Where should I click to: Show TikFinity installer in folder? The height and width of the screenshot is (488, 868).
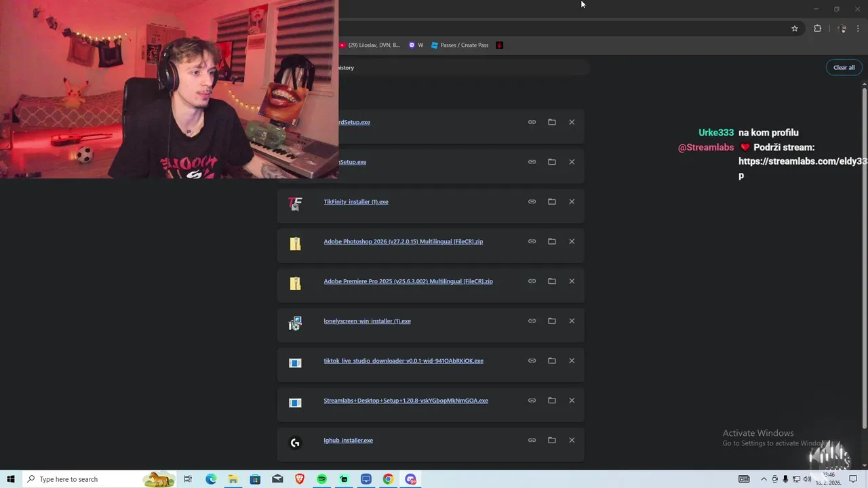[x=551, y=201]
